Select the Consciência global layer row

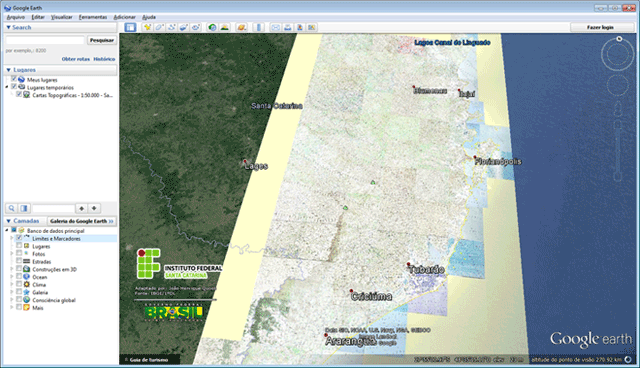(x=54, y=300)
